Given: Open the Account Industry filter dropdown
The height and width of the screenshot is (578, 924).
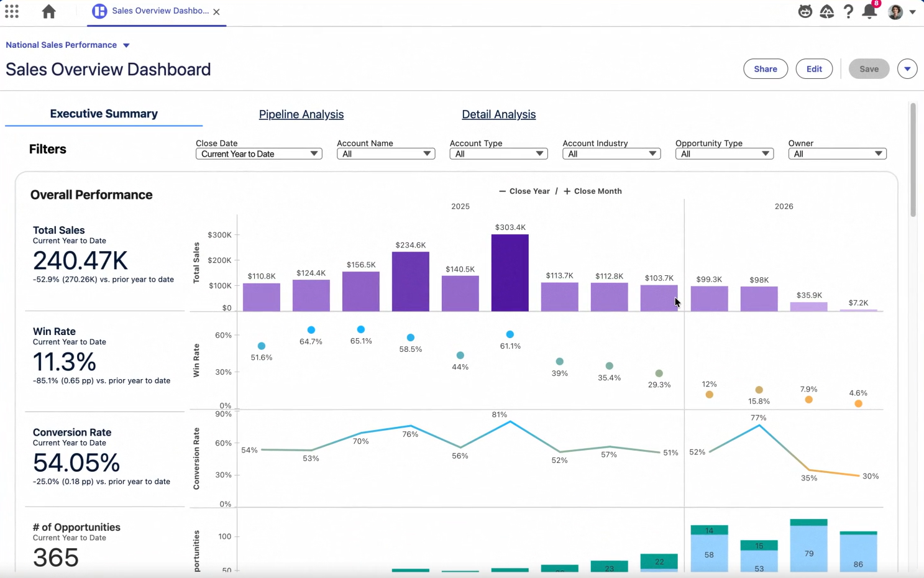Looking at the screenshot, I should point(611,154).
